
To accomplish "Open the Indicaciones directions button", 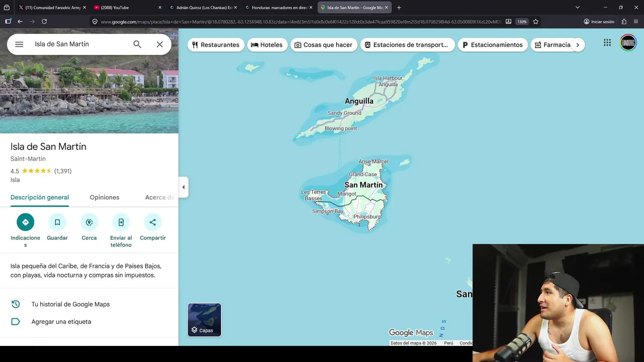I will click(x=25, y=222).
